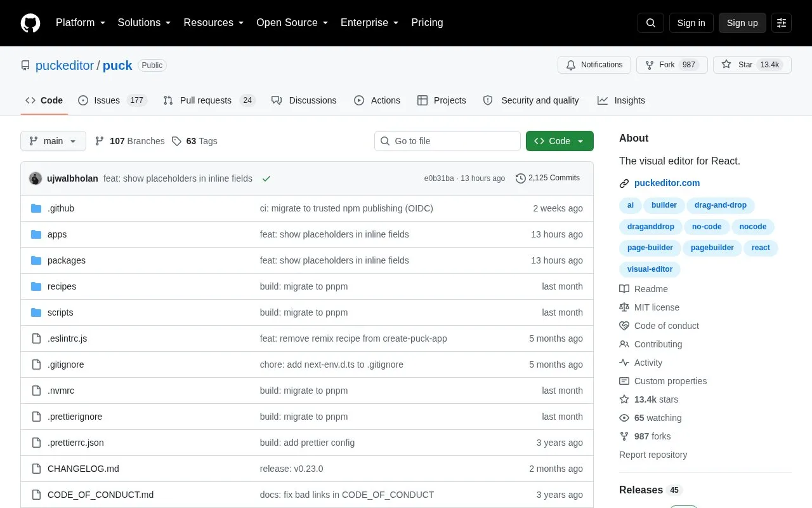
Task: Expand the Platform menu
Action: (81, 23)
